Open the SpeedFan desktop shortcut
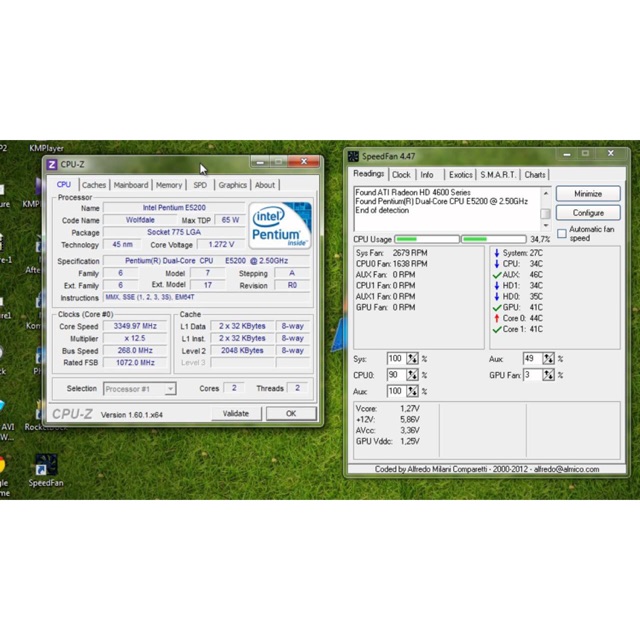Viewport: 640px width, 640px height. coord(46,471)
